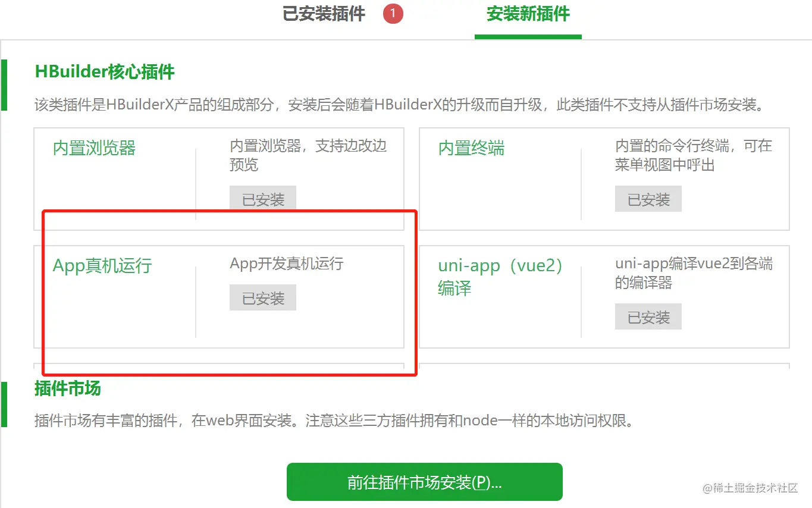Click the 已安装 button for 内置浏览器

click(263, 199)
